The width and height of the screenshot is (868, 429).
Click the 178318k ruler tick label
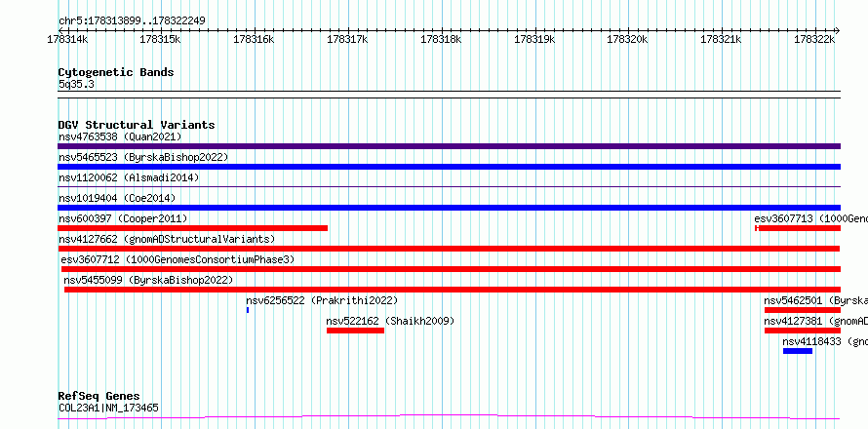tap(441, 39)
